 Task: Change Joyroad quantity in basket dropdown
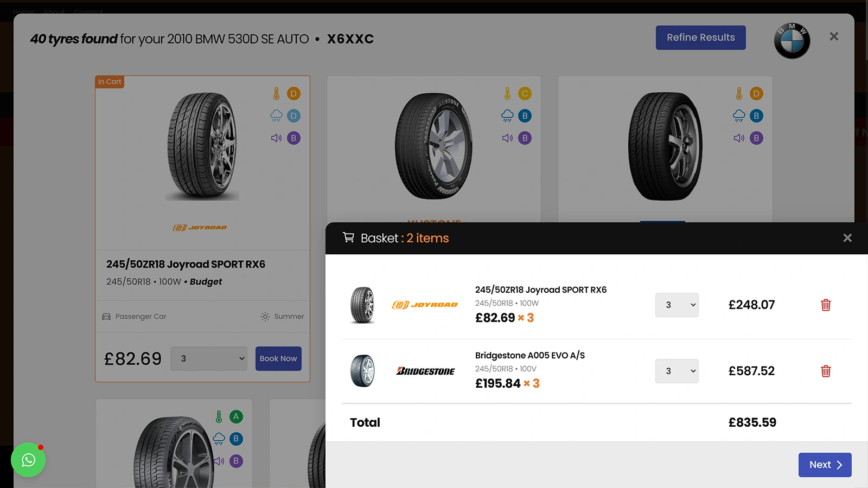tap(676, 305)
